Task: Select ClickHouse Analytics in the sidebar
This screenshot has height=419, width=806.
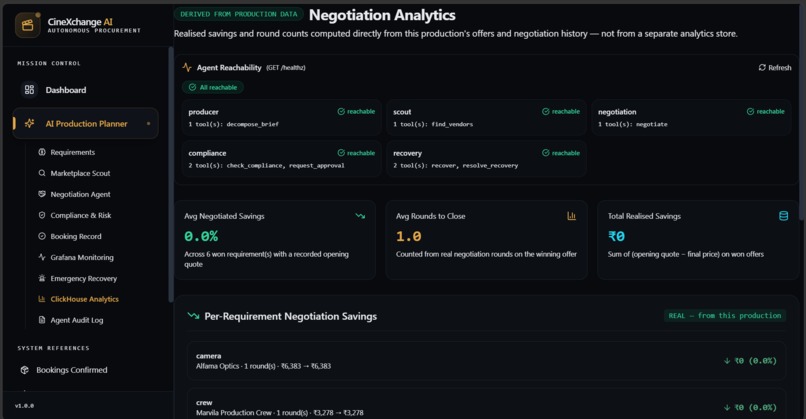Action: coord(84,299)
